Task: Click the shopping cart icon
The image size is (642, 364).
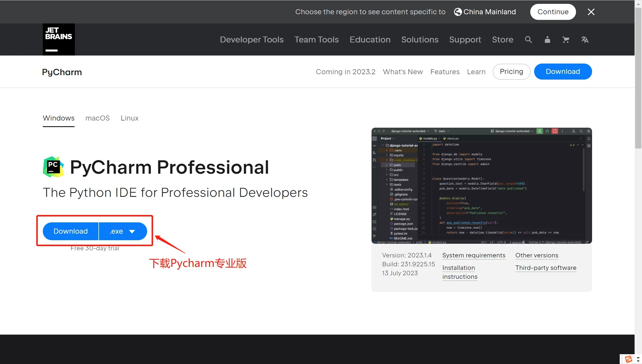Action: pos(566,39)
